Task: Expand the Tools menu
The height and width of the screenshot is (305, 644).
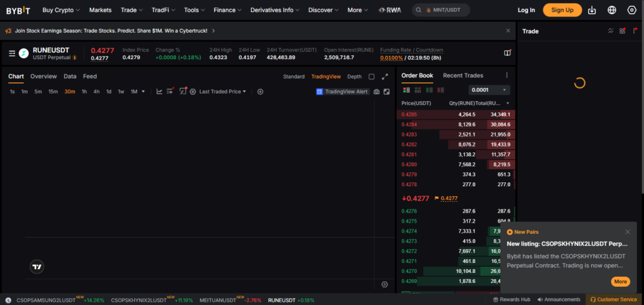Action: (x=194, y=10)
